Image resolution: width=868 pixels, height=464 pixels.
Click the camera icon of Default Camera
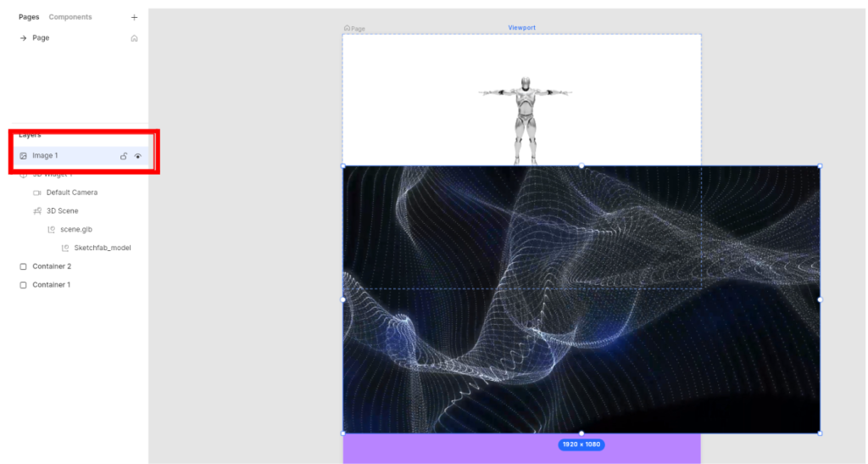(x=37, y=193)
